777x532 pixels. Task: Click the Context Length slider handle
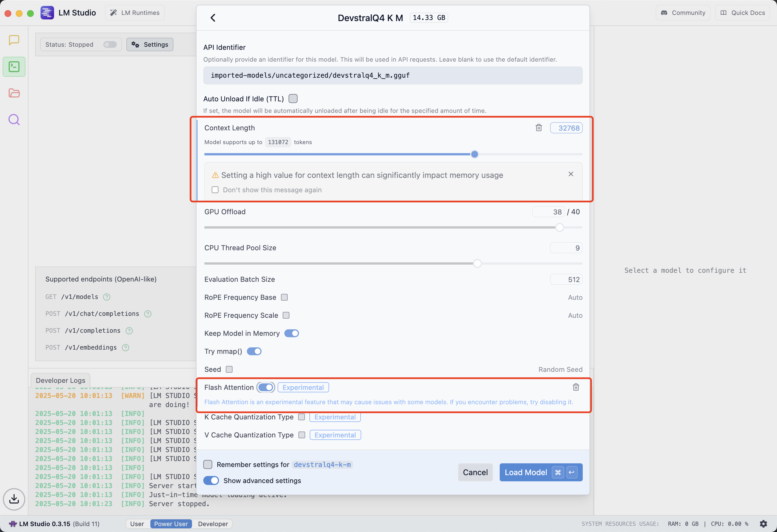point(474,154)
